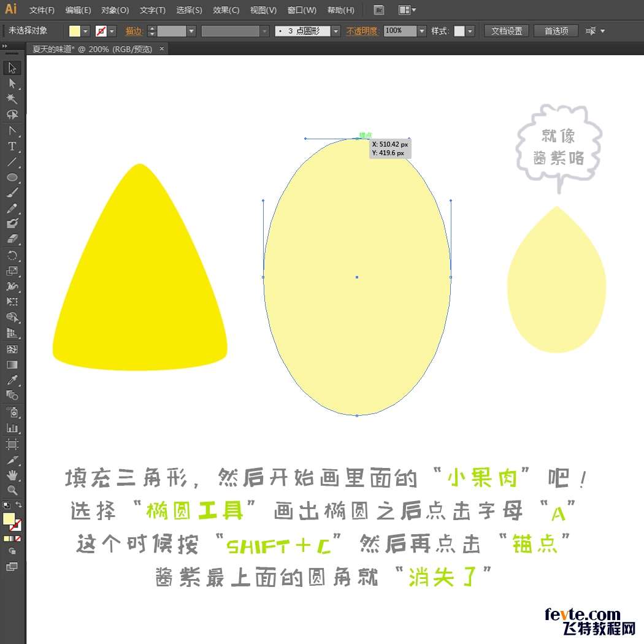Viewport: 644px width, 644px height.
Task: Select the Mesh tool
Action: (12, 349)
